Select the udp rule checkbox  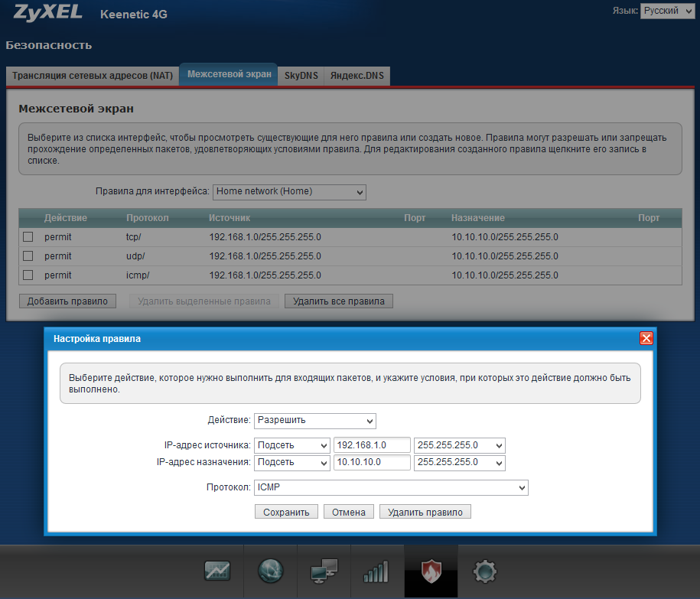point(28,256)
